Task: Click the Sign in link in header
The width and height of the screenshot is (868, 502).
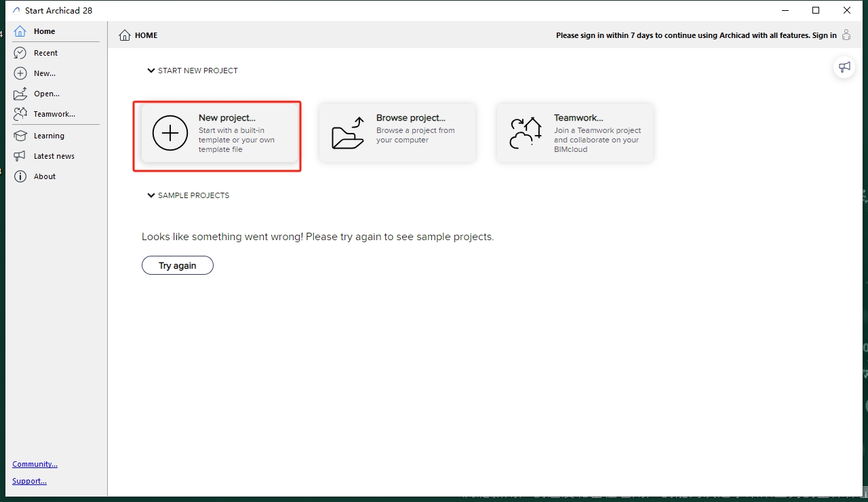Action: pos(824,35)
